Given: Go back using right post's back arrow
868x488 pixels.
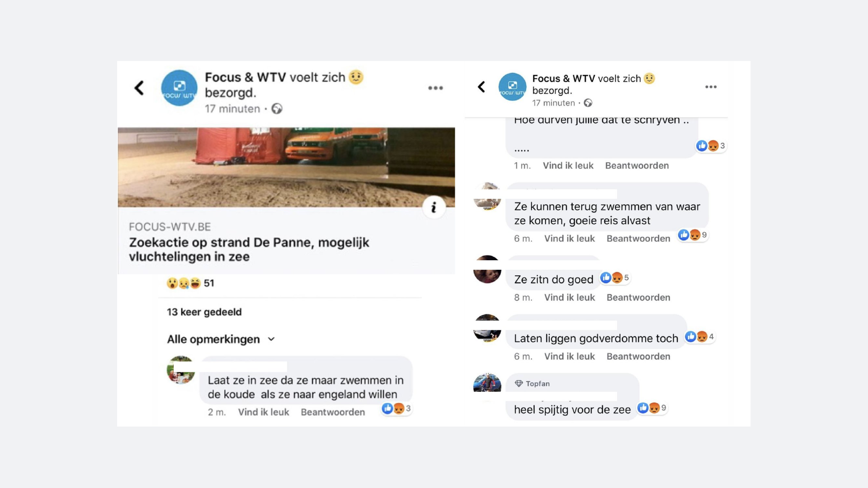Looking at the screenshot, I should 481,87.
